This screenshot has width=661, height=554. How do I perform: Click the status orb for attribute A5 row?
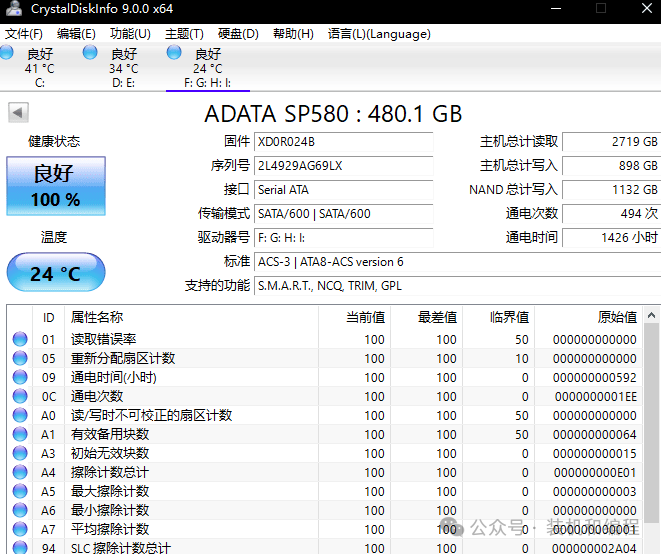20,491
